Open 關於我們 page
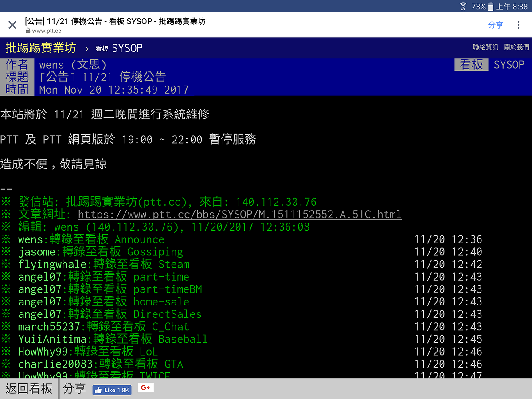This screenshot has height=399, width=532. [x=516, y=47]
